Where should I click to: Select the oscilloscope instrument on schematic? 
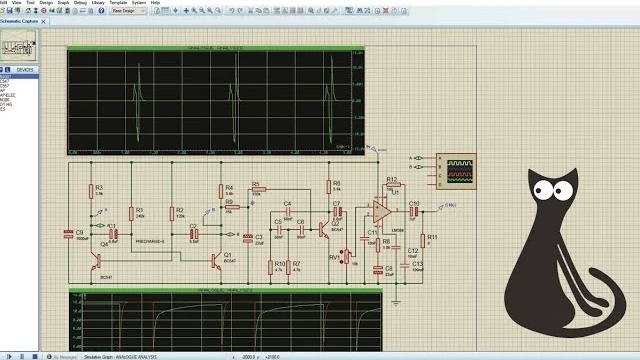(456, 171)
